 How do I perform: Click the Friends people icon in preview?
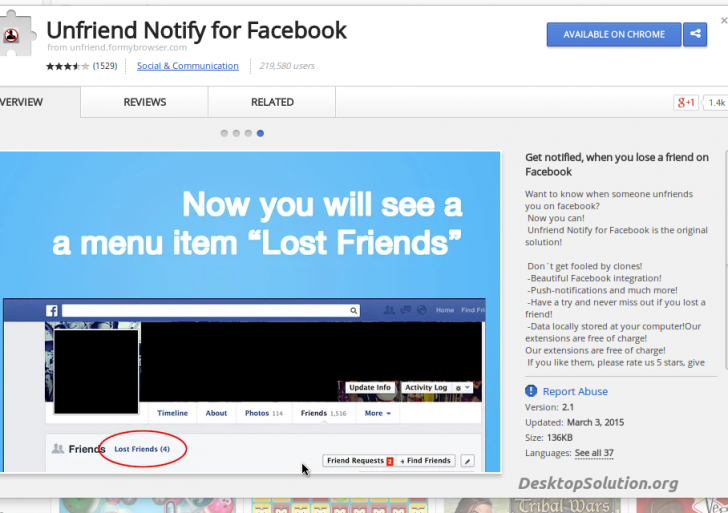click(58, 448)
